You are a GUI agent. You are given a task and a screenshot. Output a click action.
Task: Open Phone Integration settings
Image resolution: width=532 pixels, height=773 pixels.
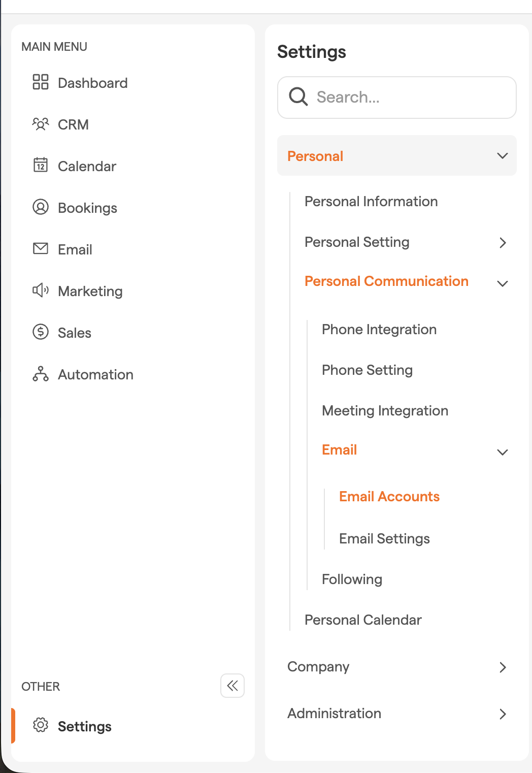379,330
